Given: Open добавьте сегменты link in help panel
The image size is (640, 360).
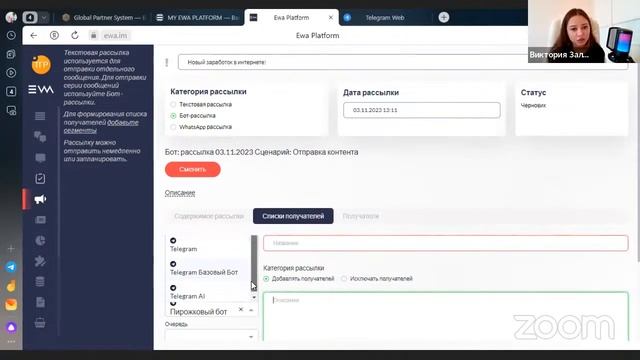Looking at the screenshot, I should click(101, 127).
